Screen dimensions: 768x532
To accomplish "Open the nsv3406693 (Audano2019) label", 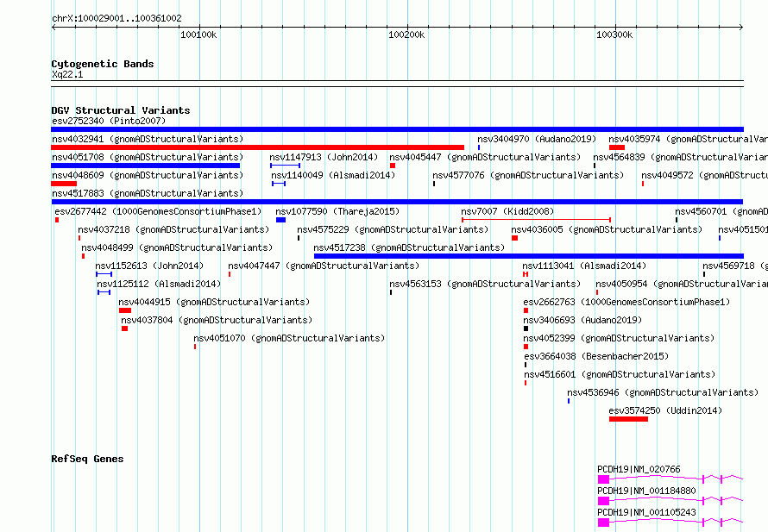I will click(x=582, y=320).
